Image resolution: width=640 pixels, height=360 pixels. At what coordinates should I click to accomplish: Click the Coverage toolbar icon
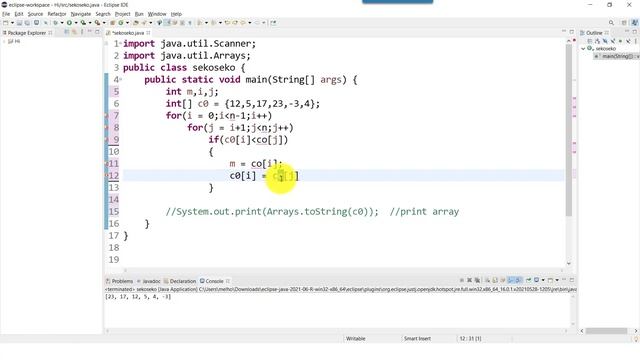pyautogui.click(x=83, y=23)
